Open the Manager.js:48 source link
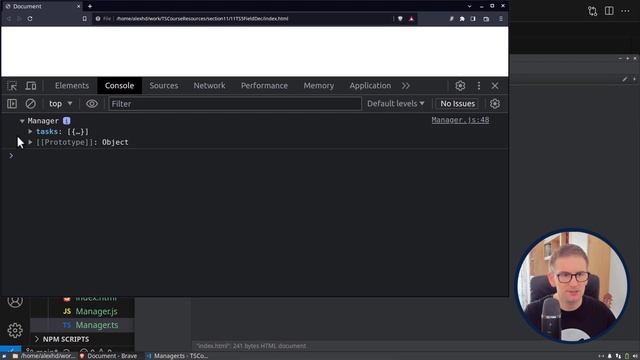 pos(460,120)
